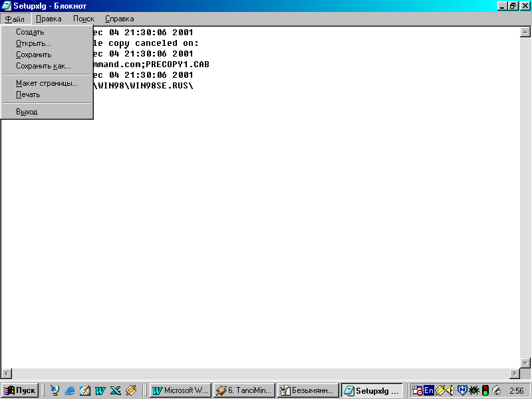Viewport: 532px width, 399px height.
Task: Minimize the Notepad window
Action: tap(503, 6)
